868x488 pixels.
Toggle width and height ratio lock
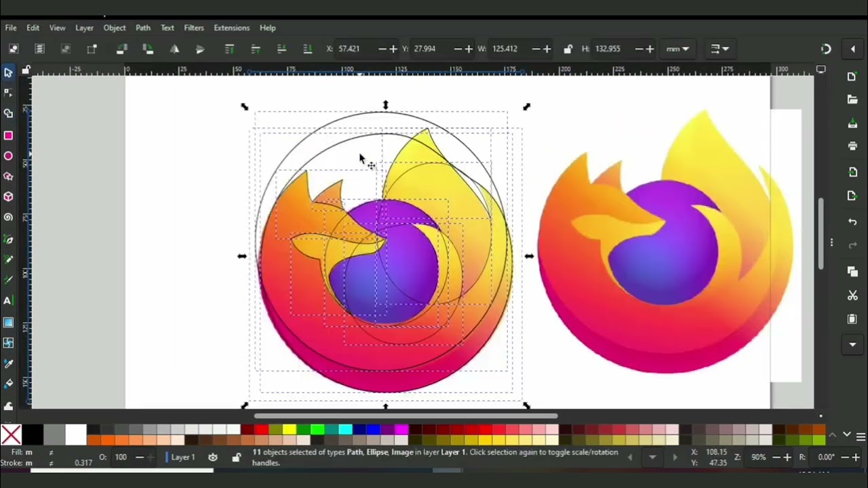click(x=568, y=49)
